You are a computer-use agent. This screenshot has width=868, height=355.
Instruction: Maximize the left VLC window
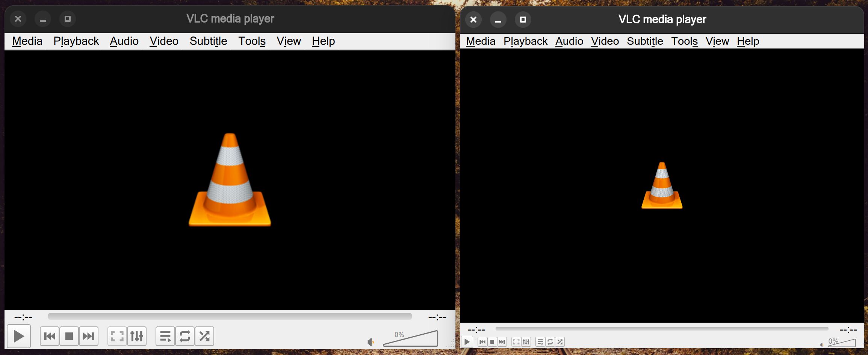pos(68,19)
